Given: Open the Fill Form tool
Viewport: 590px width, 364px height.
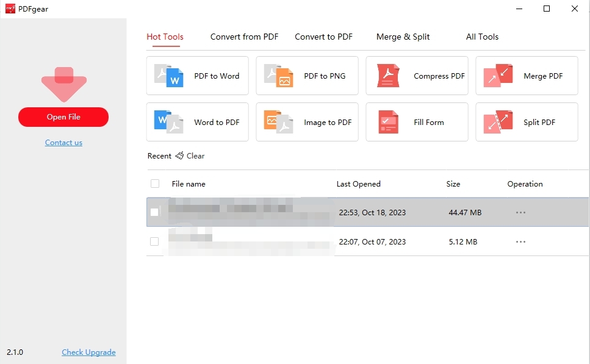Looking at the screenshot, I should tap(417, 122).
